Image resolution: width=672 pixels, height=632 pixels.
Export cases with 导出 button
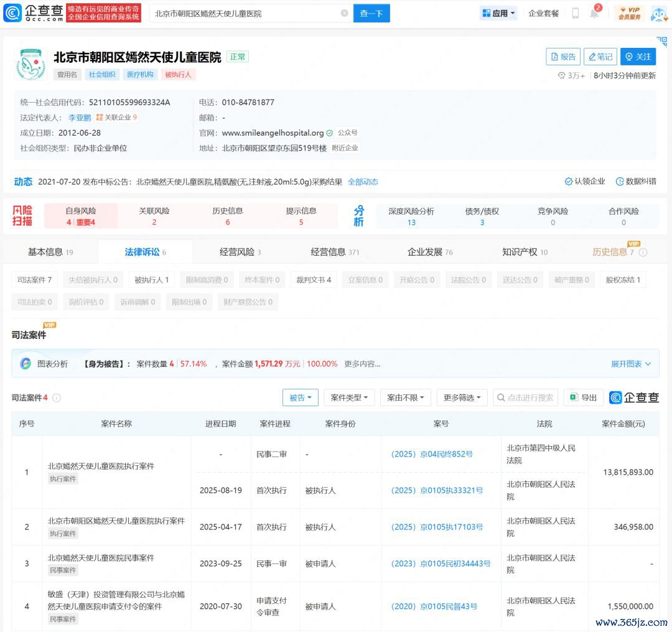click(x=584, y=397)
